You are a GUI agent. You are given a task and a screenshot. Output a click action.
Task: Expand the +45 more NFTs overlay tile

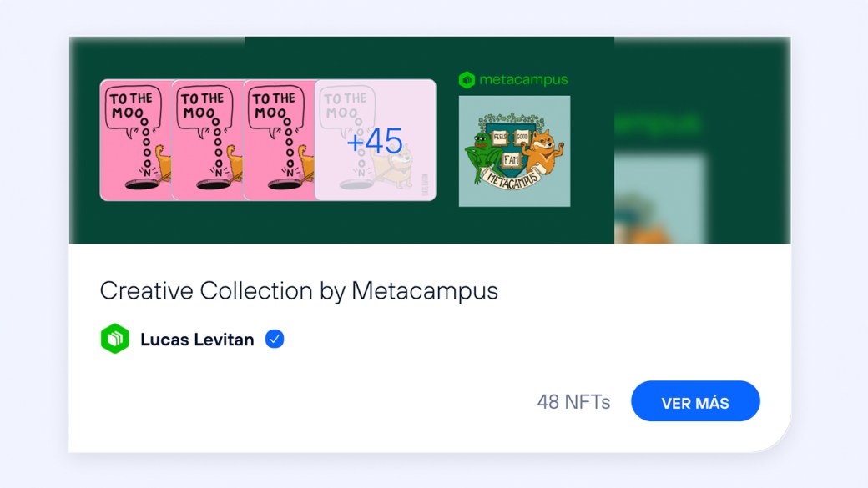pos(376,140)
